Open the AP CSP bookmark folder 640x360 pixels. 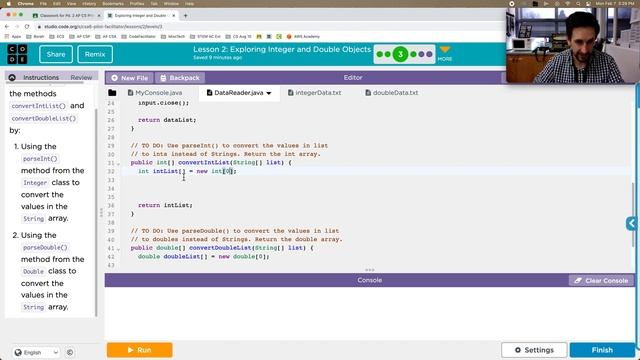click(x=80, y=36)
